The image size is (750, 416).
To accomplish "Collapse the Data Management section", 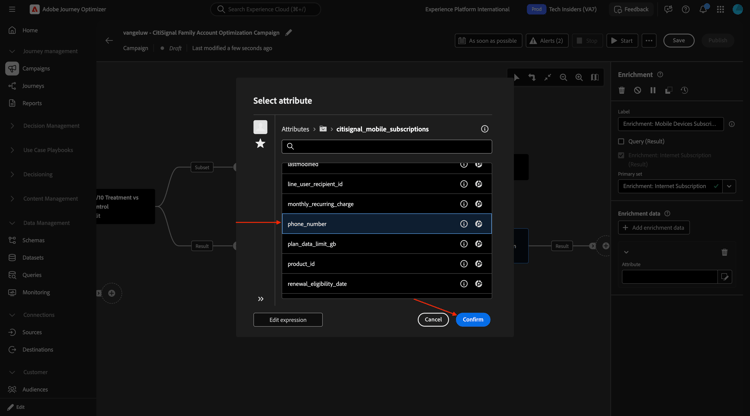I will 12,223.
